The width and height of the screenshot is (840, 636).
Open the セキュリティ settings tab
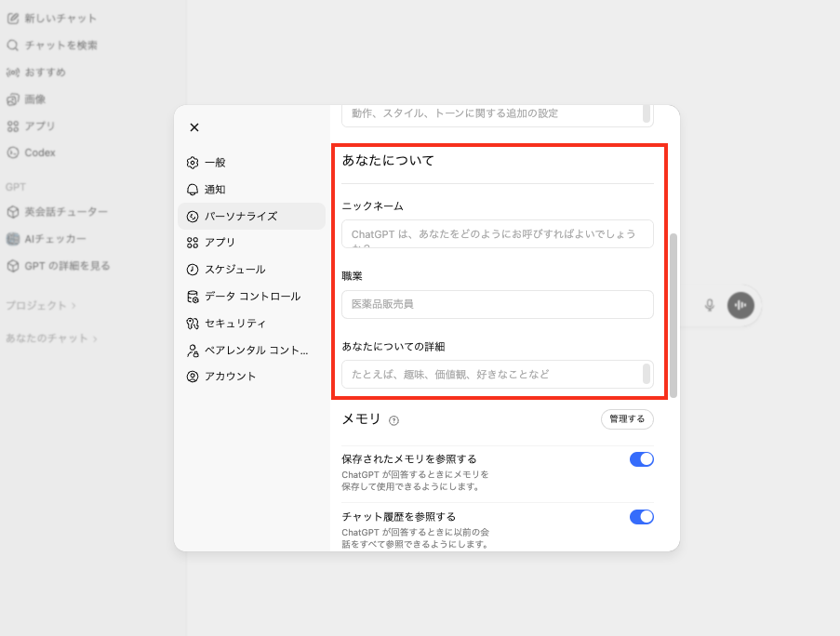[x=234, y=324]
